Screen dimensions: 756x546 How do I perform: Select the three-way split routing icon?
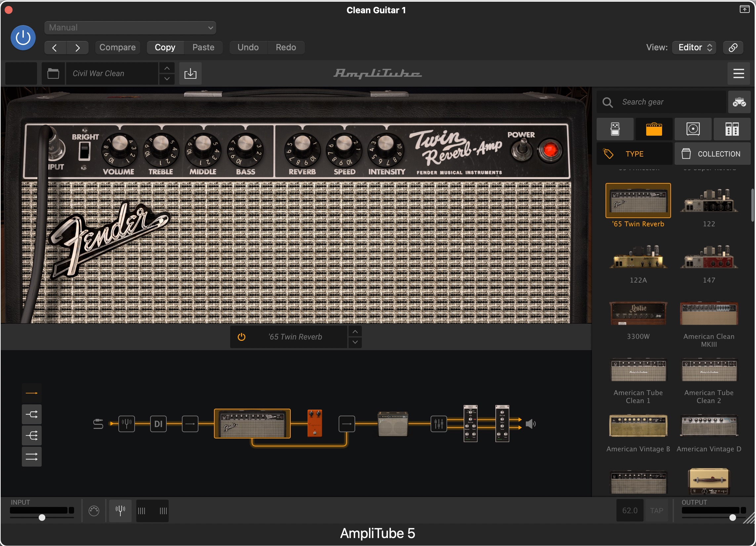[32, 436]
